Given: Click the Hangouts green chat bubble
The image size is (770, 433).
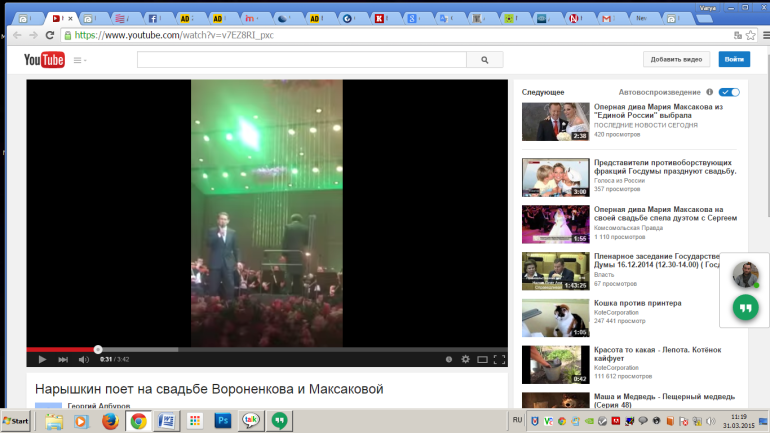Looking at the screenshot, I should 745,308.
